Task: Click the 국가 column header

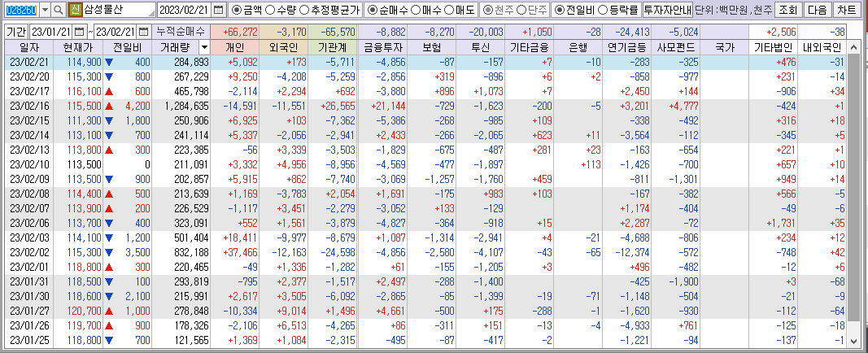Action: click(725, 48)
